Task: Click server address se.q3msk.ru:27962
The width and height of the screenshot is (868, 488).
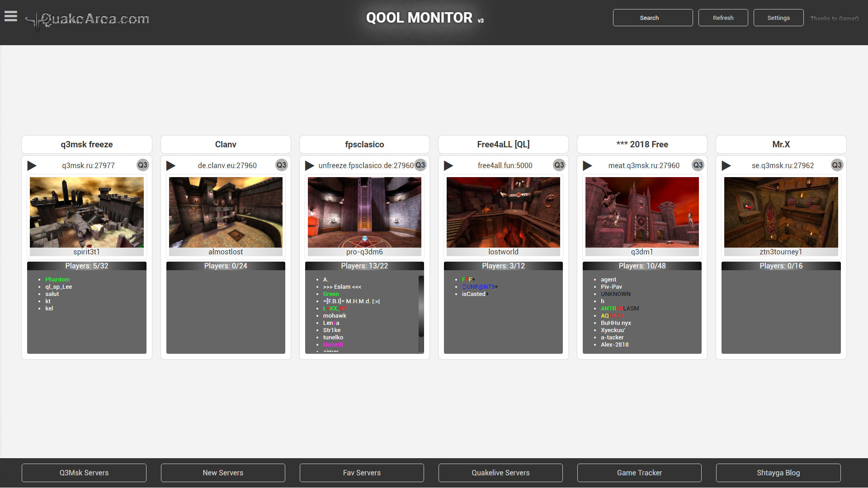Action: (x=783, y=165)
